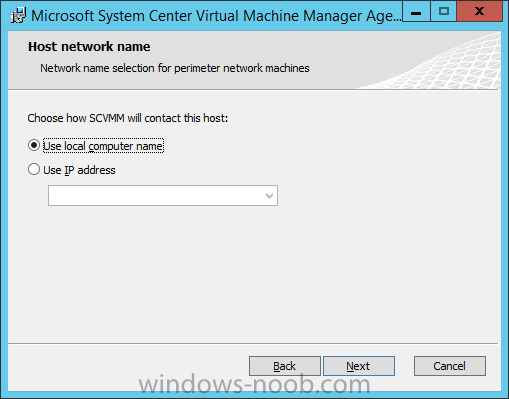Close the setup wizard with red X

pyautogui.click(x=480, y=12)
